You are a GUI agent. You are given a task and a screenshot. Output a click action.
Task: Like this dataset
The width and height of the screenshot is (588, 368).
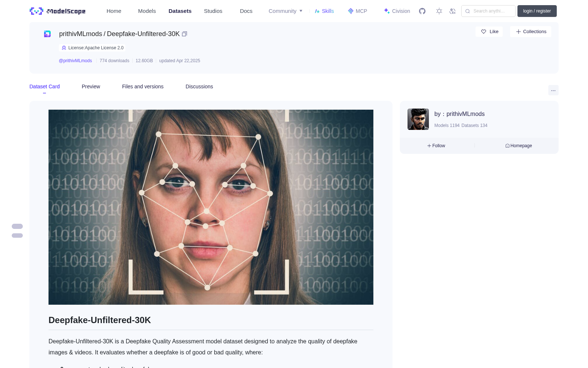tap(489, 32)
